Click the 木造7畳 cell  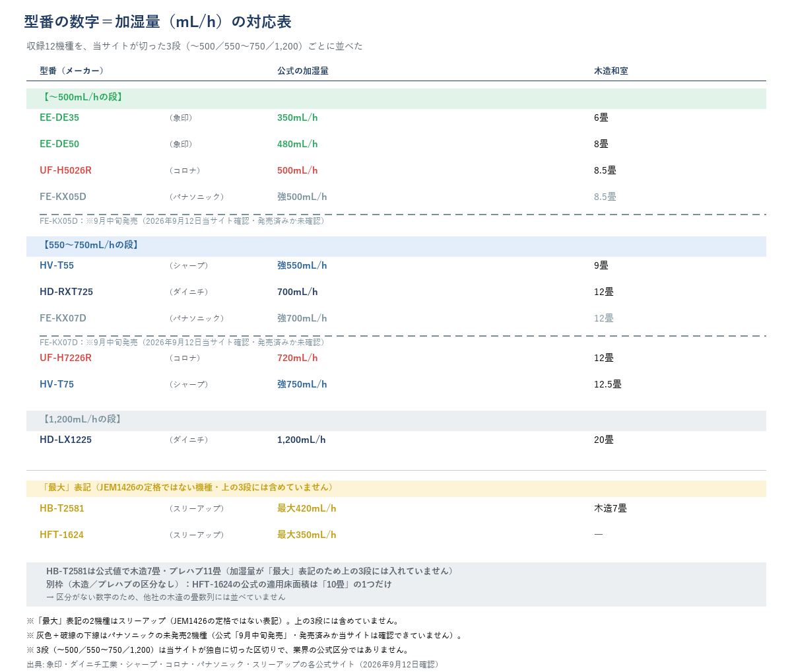click(x=610, y=508)
